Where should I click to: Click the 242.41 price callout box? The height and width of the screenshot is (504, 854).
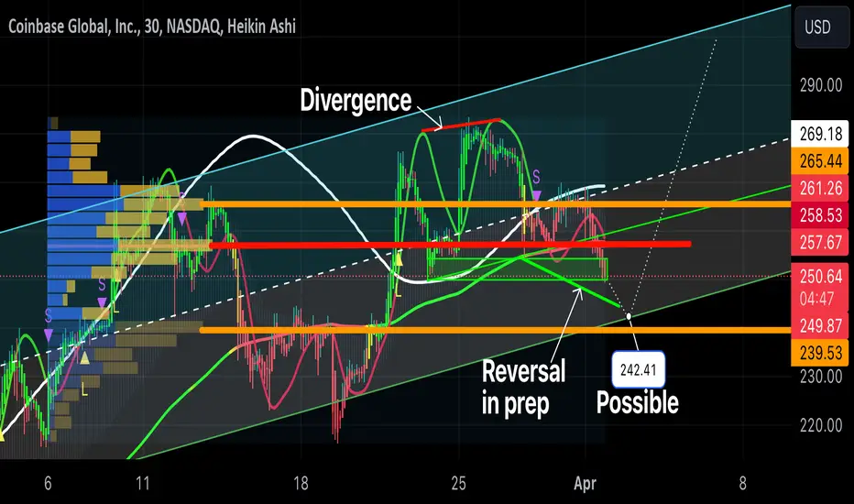[x=638, y=370]
